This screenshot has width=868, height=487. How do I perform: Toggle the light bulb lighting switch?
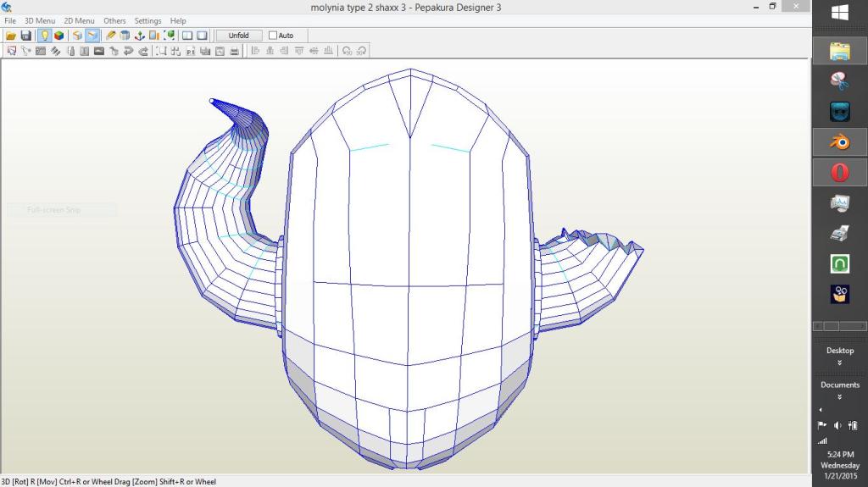[x=44, y=36]
